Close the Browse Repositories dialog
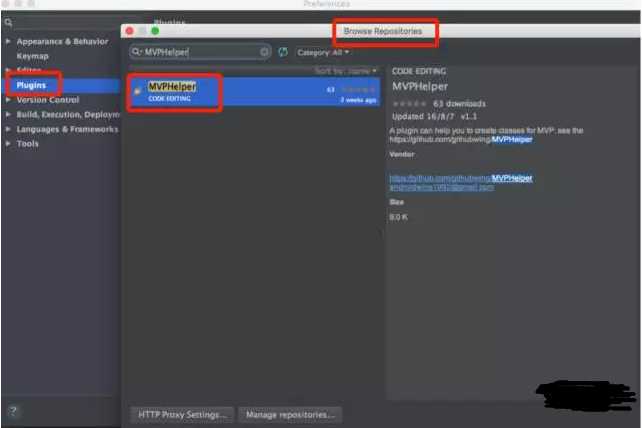 click(130, 31)
